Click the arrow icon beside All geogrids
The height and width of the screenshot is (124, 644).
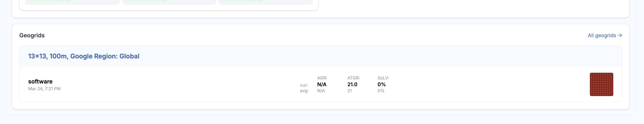[x=620, y=35]
